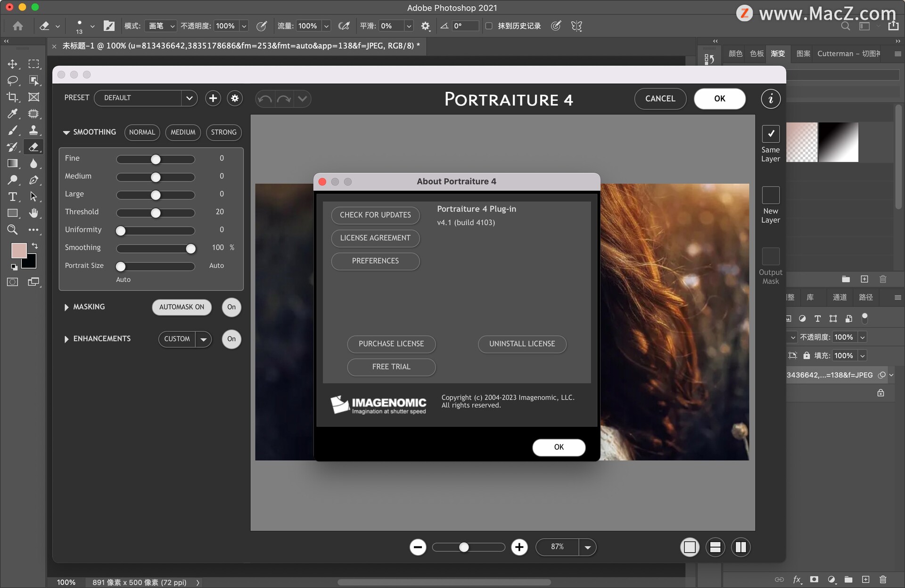Open smoothing options gear in options bar
This screenshot has height=588, width=905.
(x=425, y=26)
